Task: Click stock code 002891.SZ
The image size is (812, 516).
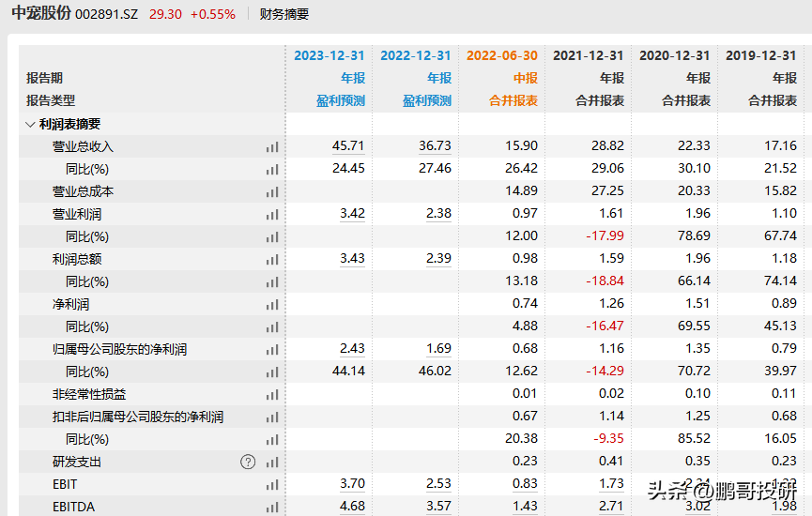Action: click(107, 14)
